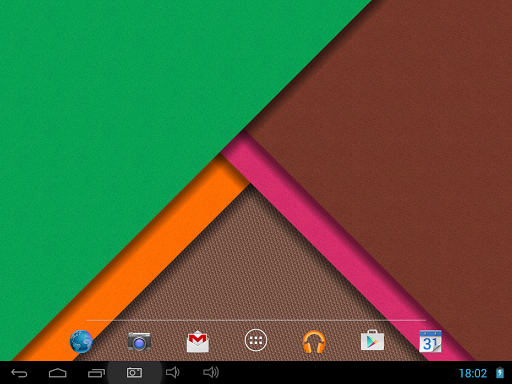
Task: Open the Gmail app
Action: tap(198, 341)
